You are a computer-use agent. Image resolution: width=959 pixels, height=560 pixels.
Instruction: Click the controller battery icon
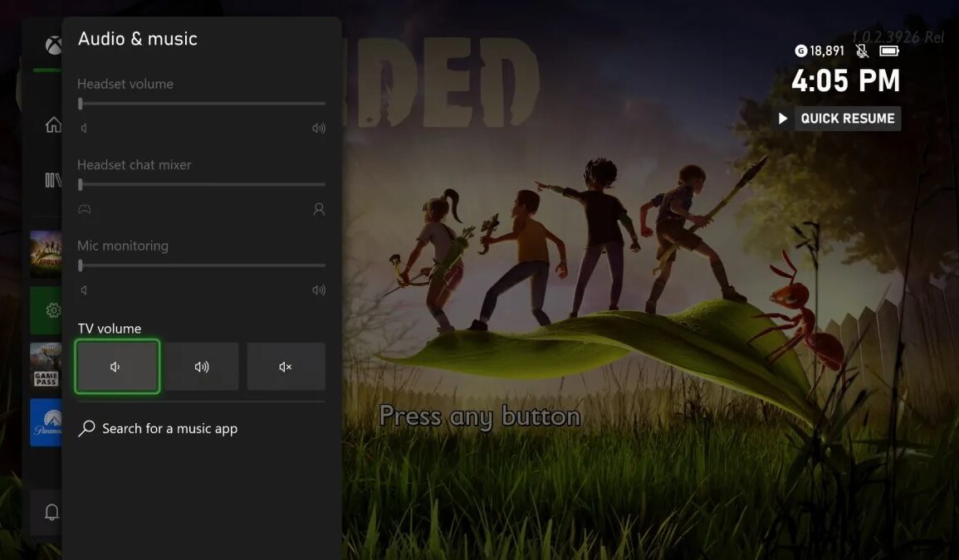click(x=889, y=51)
